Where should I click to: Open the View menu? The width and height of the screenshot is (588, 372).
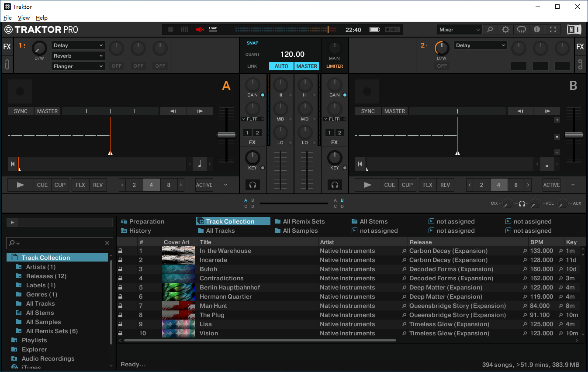[x=24, y=18]
